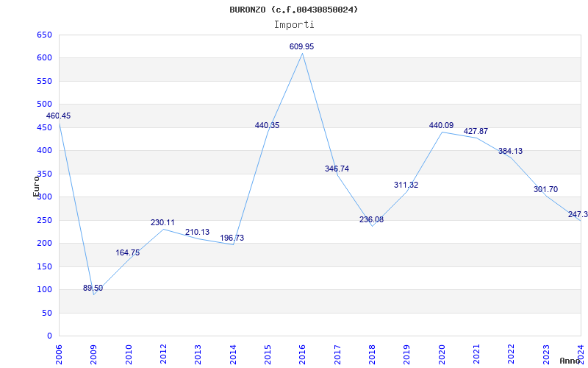This screenshot has height=368, width=588.
Task: Select the 236.08 data label
Action: pos(371,219)
